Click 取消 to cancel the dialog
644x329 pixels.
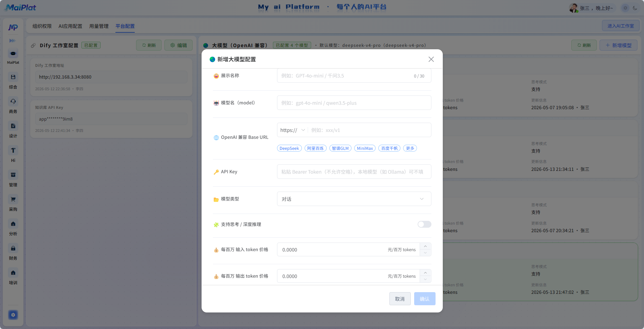click(400, 299)
